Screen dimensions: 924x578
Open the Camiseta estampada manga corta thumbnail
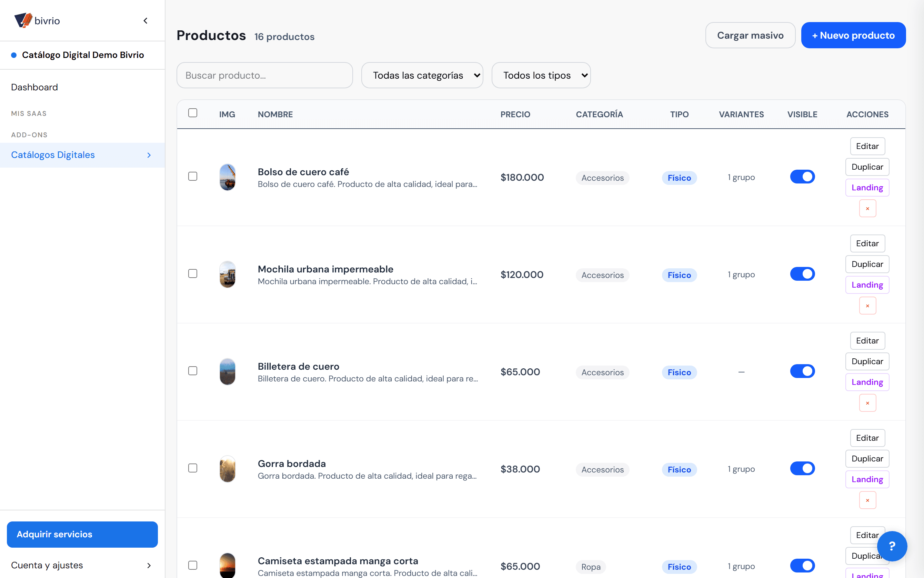click(x=227, y=565)
